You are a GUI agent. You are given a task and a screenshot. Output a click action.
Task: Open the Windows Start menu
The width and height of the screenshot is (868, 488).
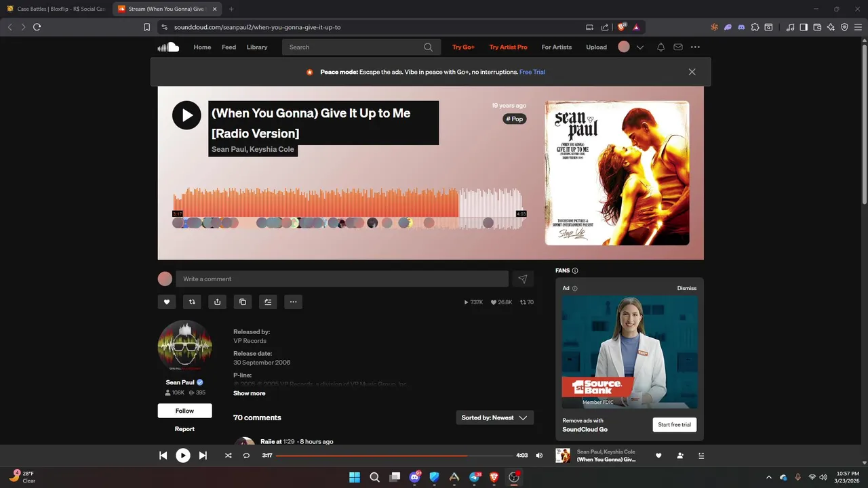pos(355,477)
